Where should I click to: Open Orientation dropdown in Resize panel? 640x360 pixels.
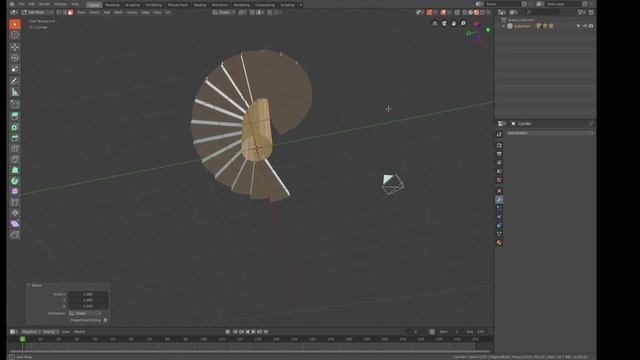[x=85, y=313]
